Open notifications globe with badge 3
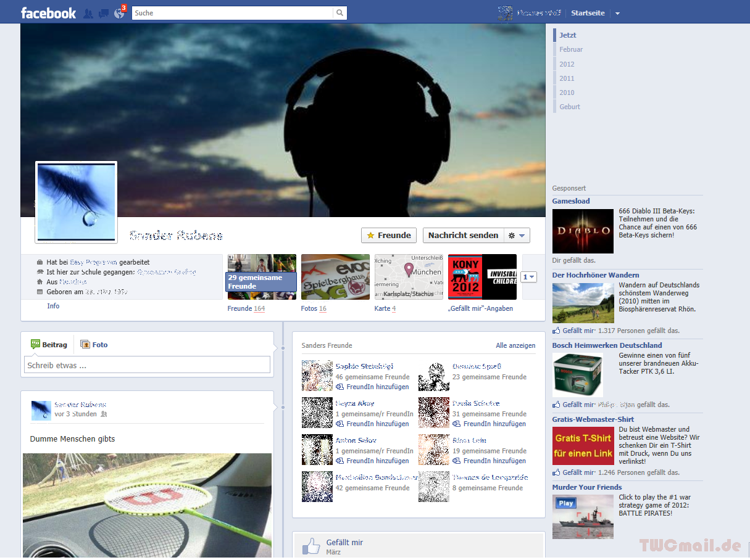Viewport: 750px width, 560px height. pos(119,13)
